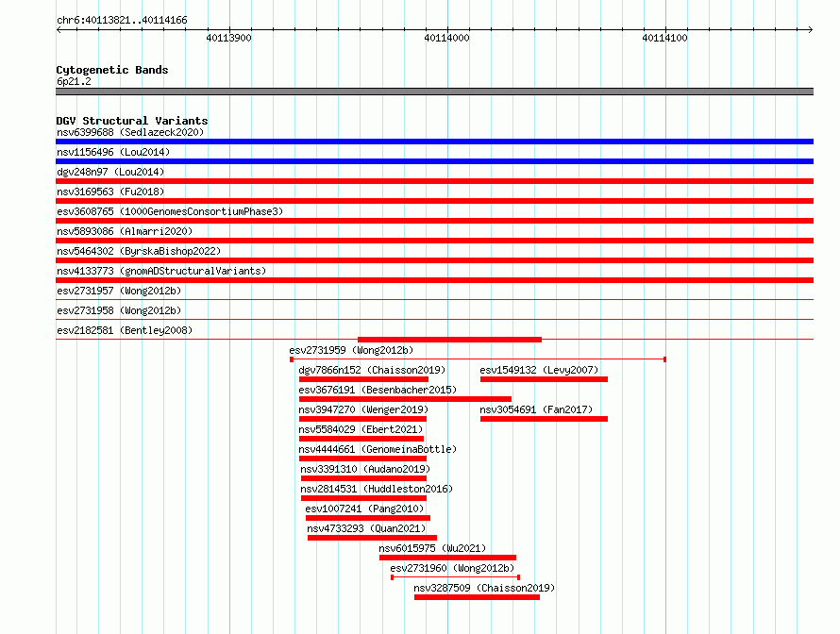The image size is (840, 634).
Task: Click the nsv3287509 (Chaisson2019) label
Action: (x=484, y=588)
